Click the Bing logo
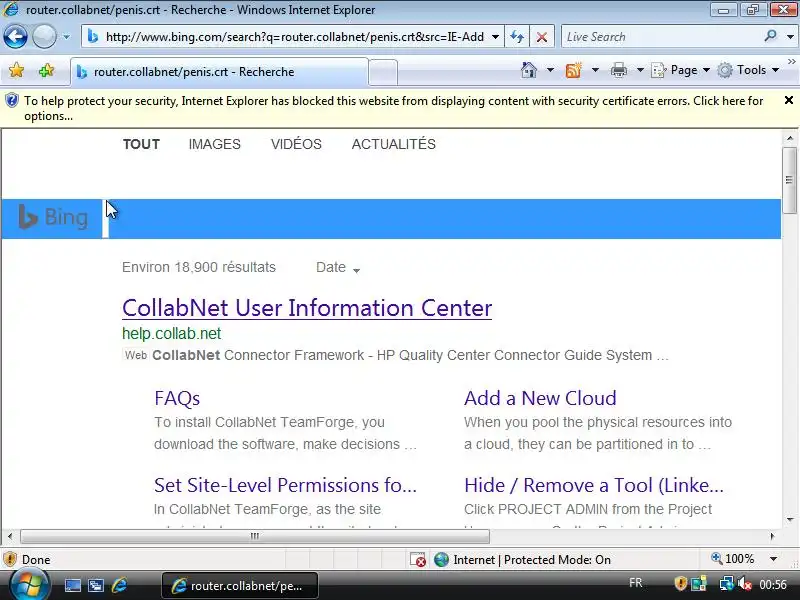 [x=53, y=217]
